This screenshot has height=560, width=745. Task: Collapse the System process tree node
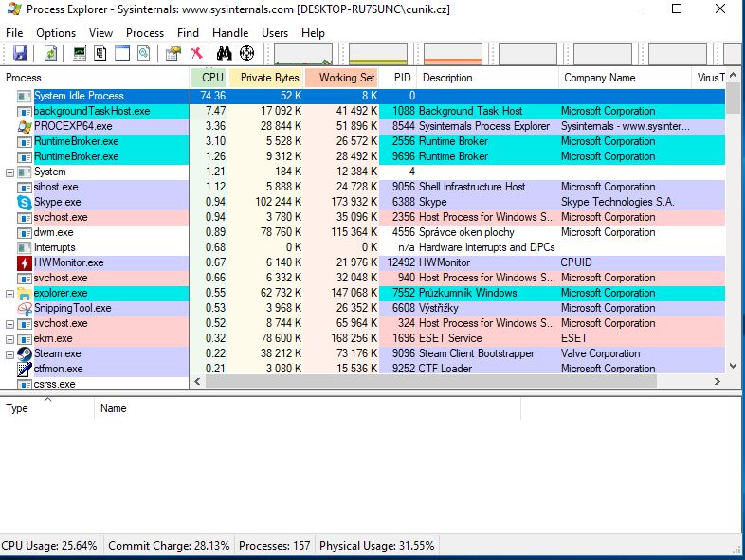10,172
